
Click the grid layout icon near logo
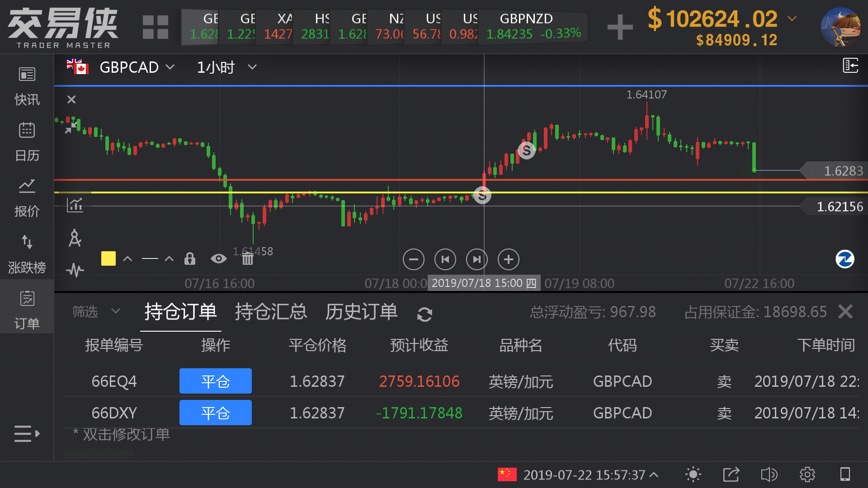(x=155, y=27)
